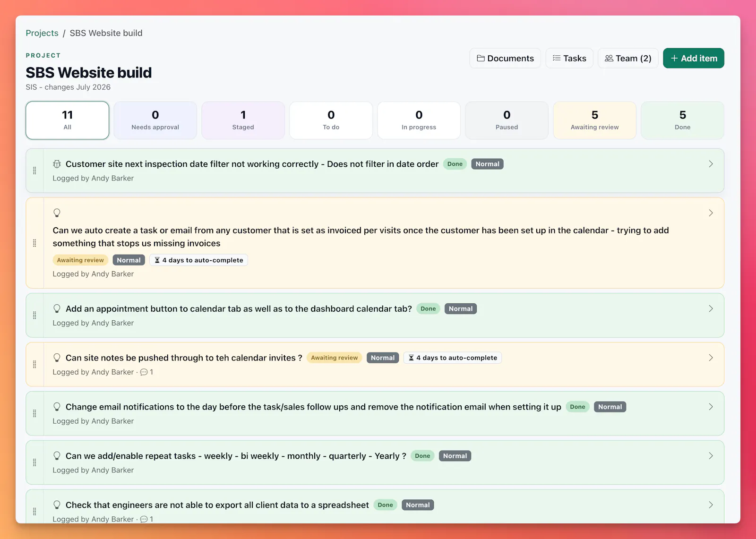Click the drag handle of the site notes item
The width and height of the screenshot is (756, 539).
[34, 364]
